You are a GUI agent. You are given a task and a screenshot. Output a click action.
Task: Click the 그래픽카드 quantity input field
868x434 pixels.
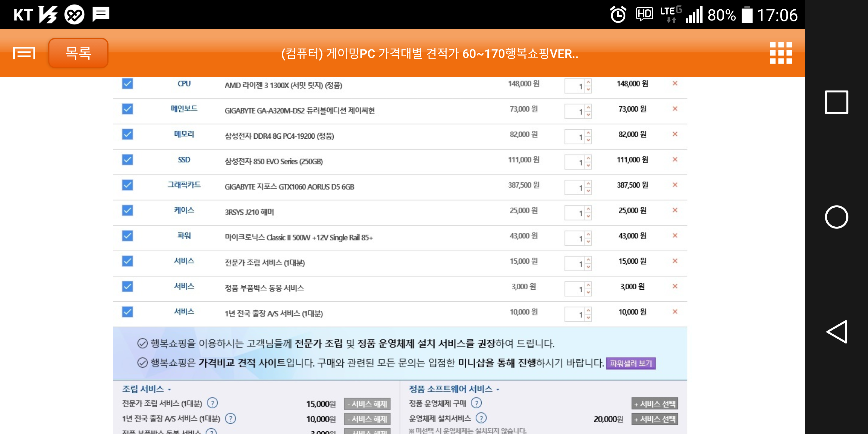pos(575,187)
